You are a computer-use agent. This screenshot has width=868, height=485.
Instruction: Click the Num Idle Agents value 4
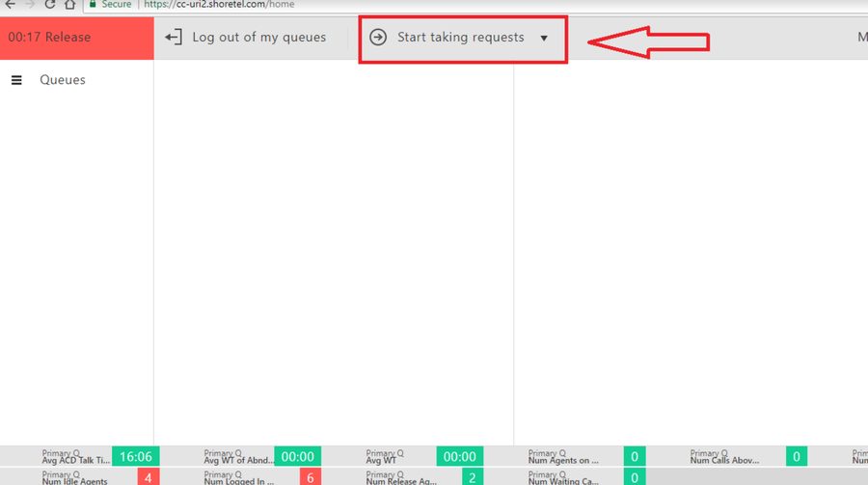tap(149, 476)
